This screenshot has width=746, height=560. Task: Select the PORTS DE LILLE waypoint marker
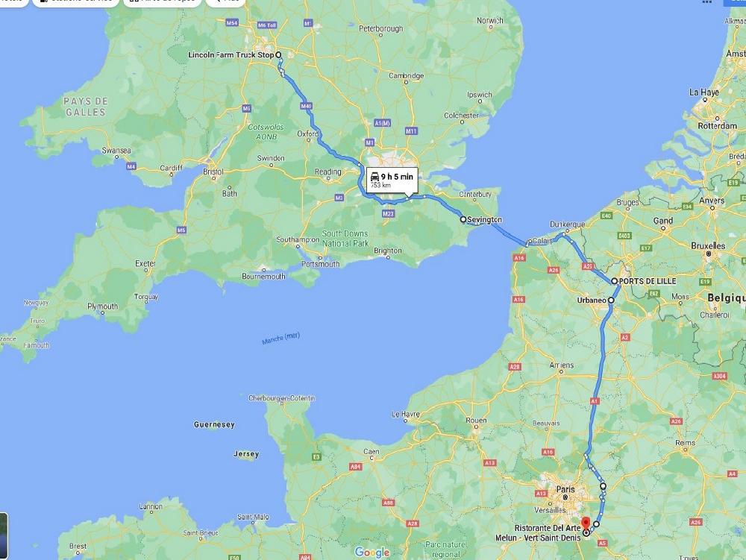(x=614, y=281)
